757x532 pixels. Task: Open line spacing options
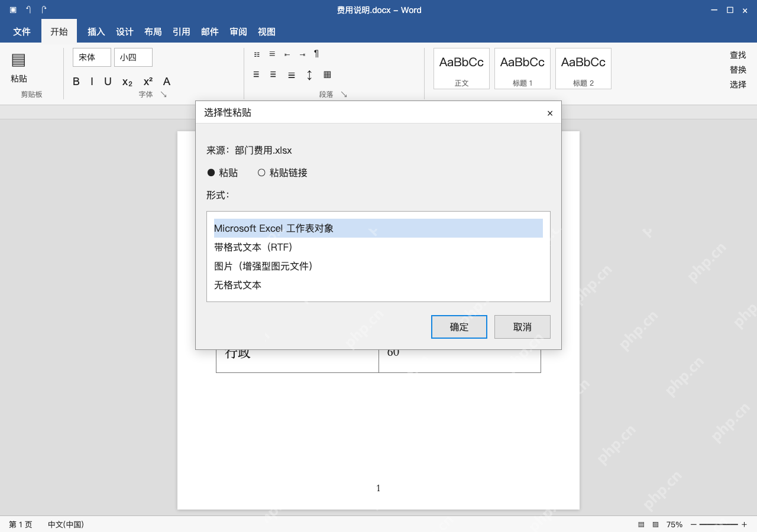[x=309, y=75]
